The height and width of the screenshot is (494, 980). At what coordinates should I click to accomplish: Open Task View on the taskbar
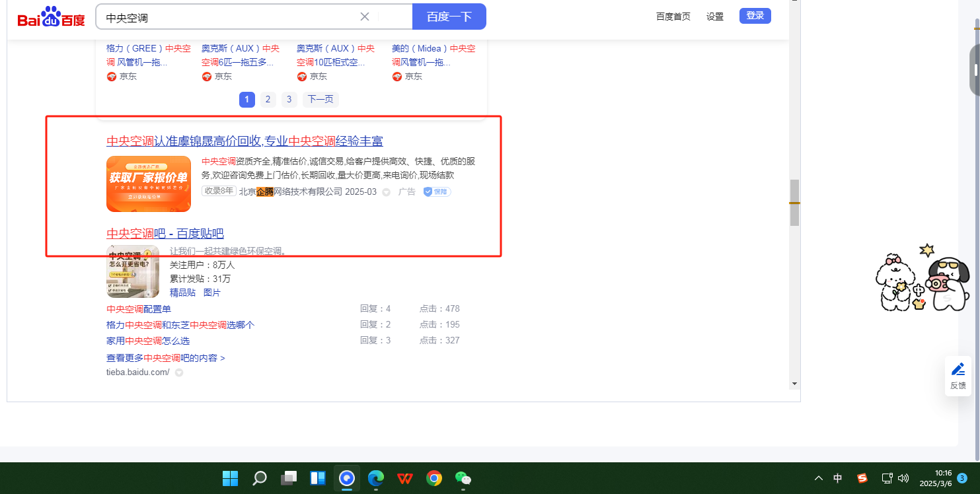289,478
